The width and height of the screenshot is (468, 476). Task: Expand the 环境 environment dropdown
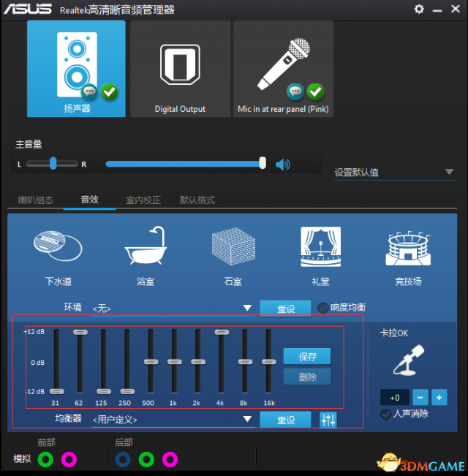tap(247, 309)
